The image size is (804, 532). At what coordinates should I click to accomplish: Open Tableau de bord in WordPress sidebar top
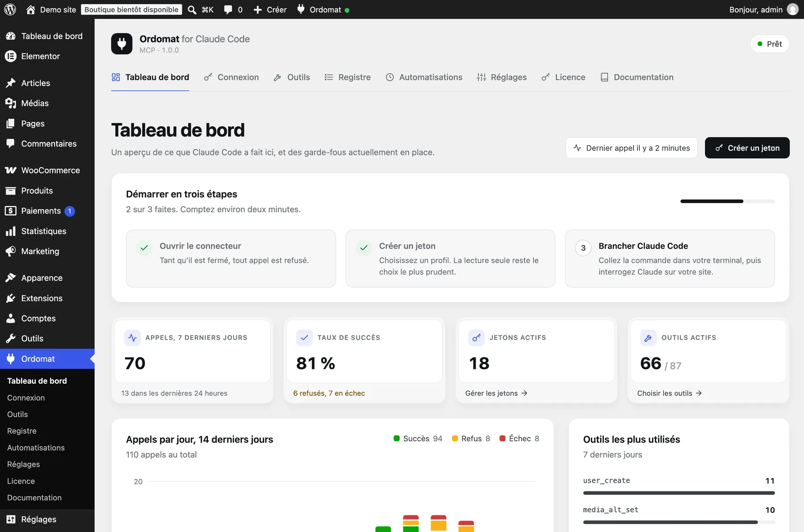pyautogui.click(x=47, y=36)
